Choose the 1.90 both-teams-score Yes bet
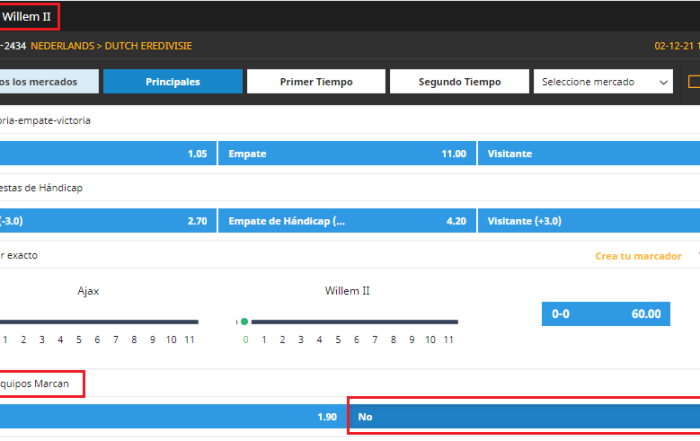 [x=173, y=416]
